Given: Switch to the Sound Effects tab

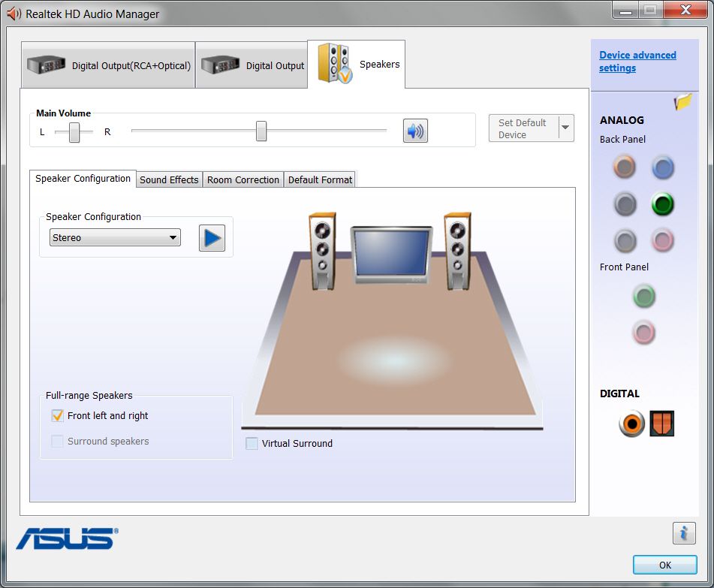Looking at the screenshot, I should [169, 179].
